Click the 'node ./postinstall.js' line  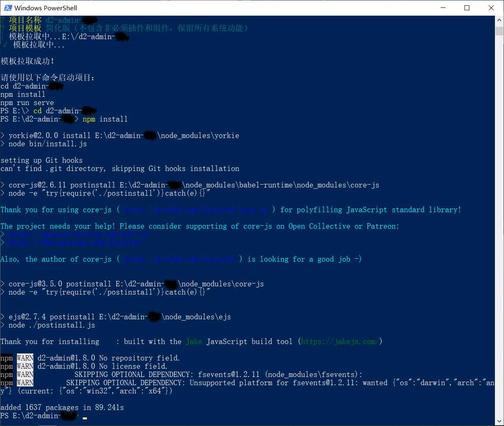(48, 325)
